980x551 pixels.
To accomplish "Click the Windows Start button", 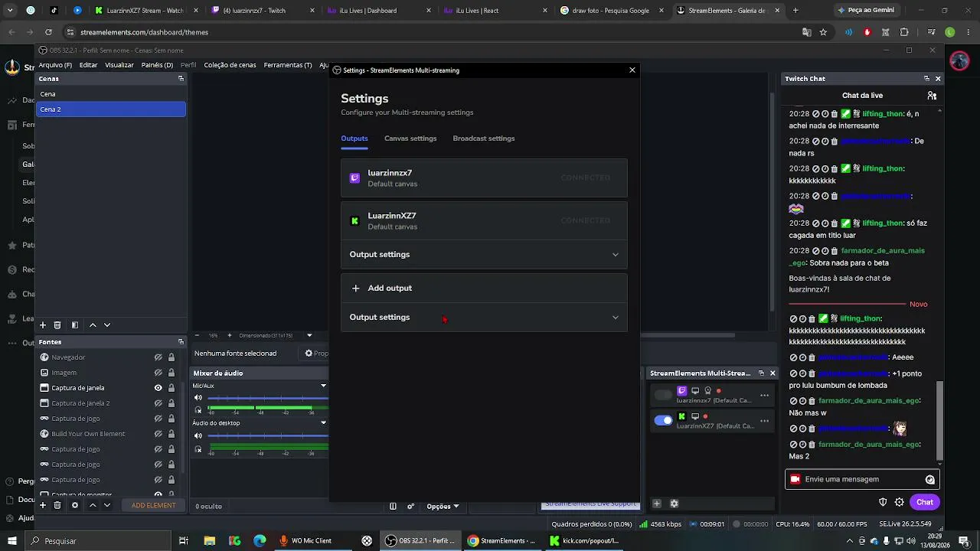I will (x=12, y=541).
